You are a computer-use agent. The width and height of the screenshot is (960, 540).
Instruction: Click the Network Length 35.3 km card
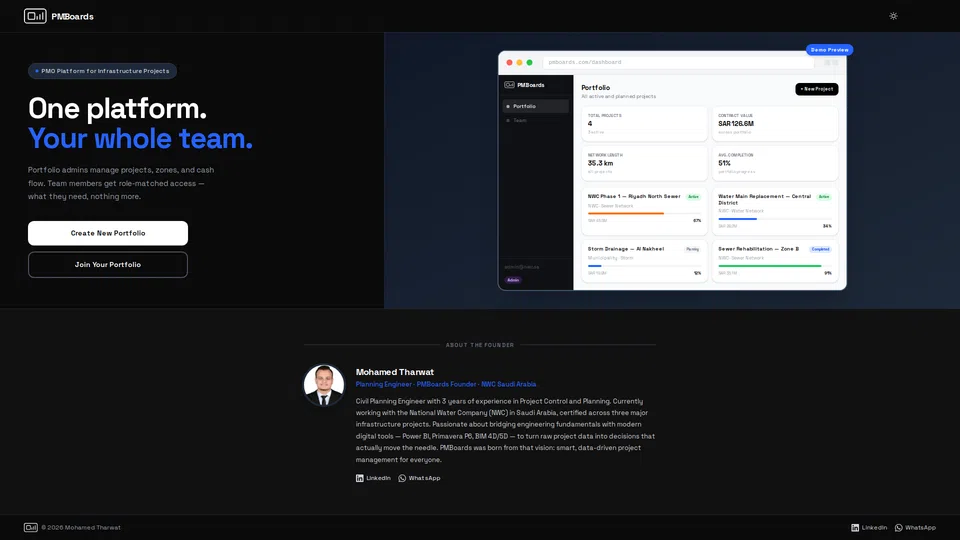pos(644,163)
